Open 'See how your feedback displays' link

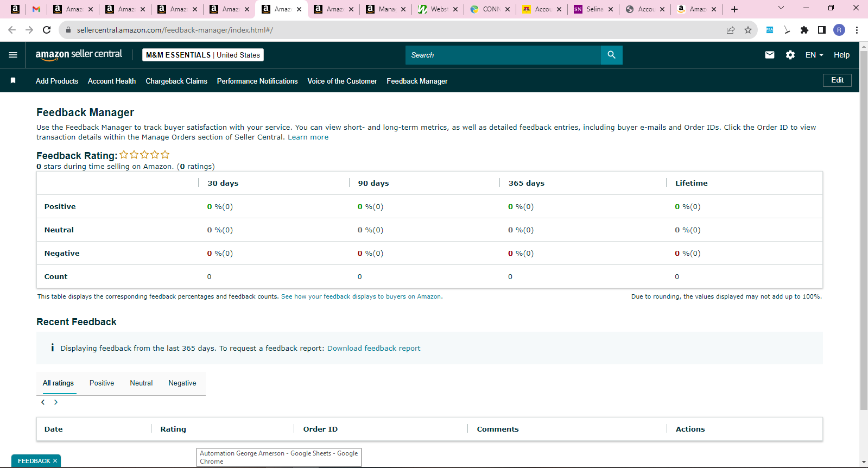click(x=362, y=296)
